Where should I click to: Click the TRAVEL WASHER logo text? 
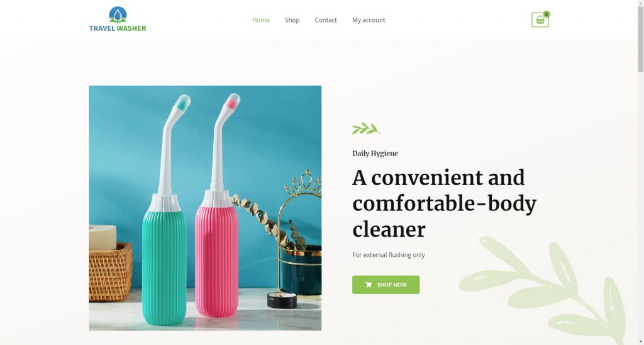click(x=118, y=28)
